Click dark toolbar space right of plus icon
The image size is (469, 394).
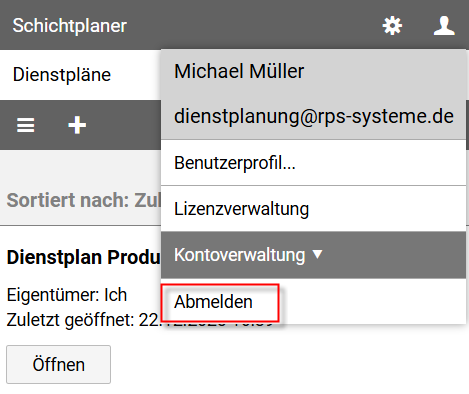(125, 125)
